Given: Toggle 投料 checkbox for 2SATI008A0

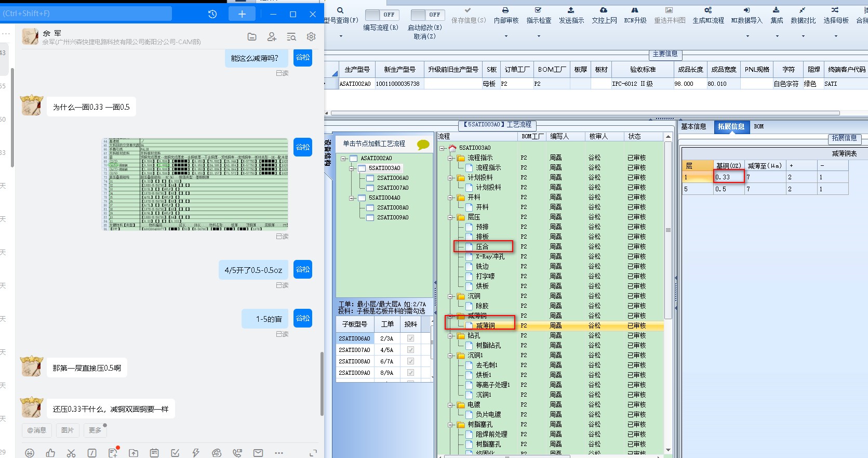Looking at the screenshot, I should tap(411, 361).
